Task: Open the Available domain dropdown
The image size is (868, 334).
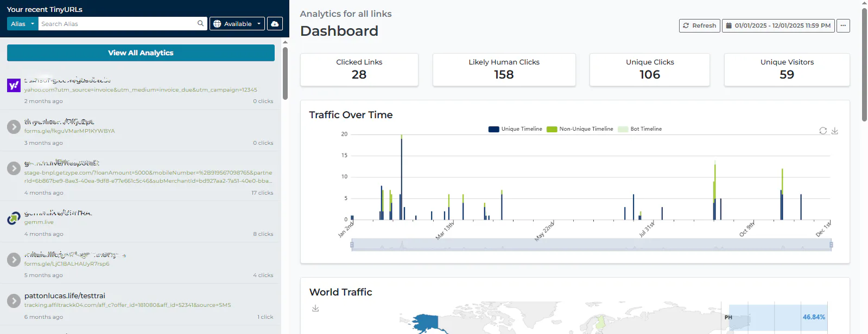Action: pyautogui.click(x=237, y=24)
